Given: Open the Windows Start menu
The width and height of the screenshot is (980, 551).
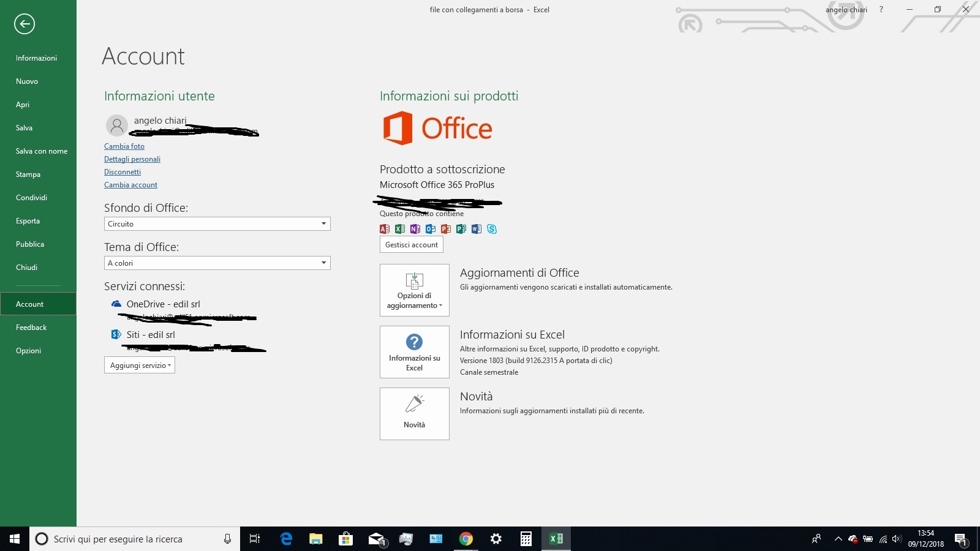Looking at the screenshot, I should tap(15, 539).
